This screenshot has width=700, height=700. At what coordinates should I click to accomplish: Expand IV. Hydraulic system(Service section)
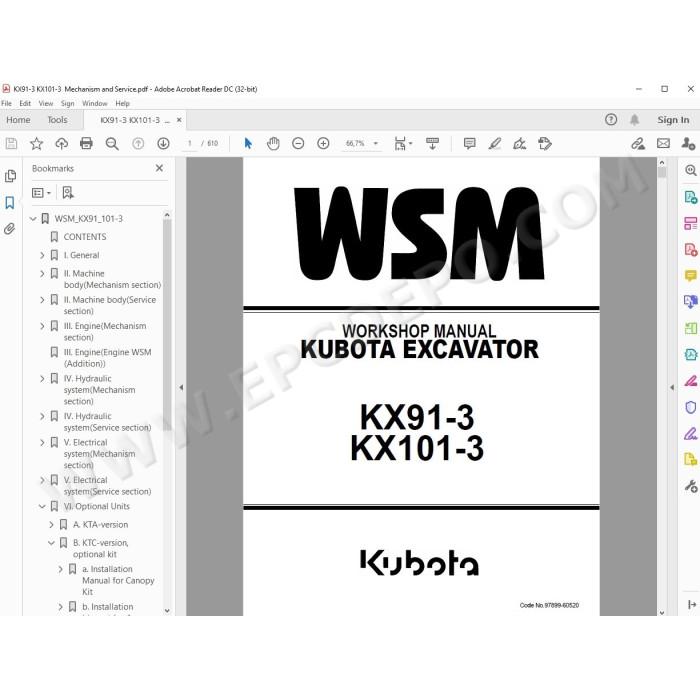point(42,416)
